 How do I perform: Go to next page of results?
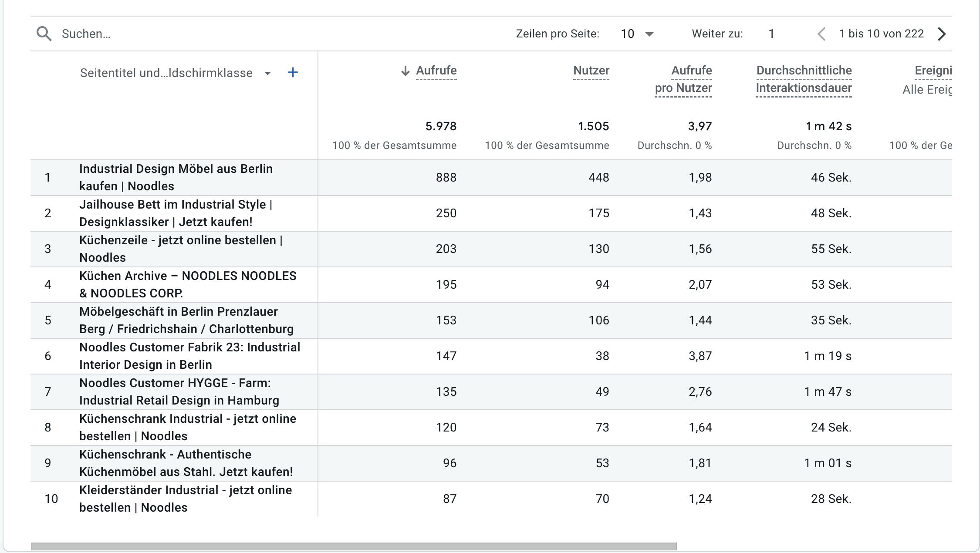click(x=942, y=34)
